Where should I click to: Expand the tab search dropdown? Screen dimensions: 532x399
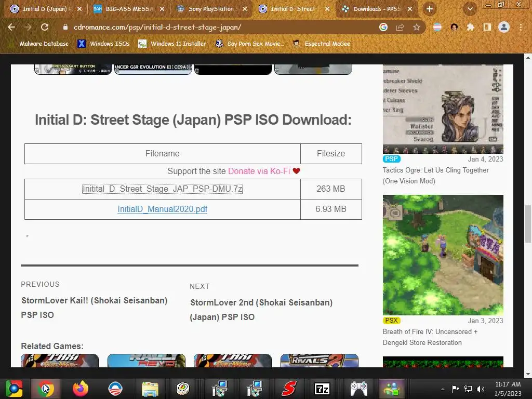coord(470,9)
